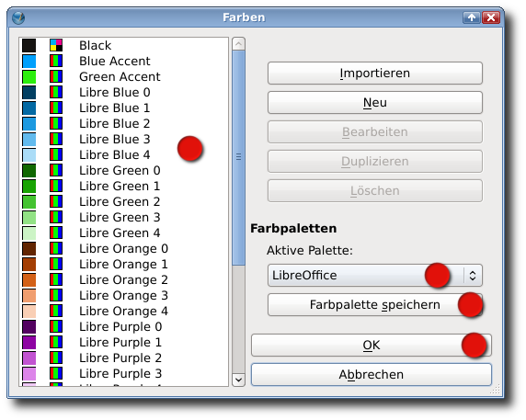The image size is (526, 420).
Task: Select the "Libre Blue 3" list entry
Action: (x=124, y=139)
